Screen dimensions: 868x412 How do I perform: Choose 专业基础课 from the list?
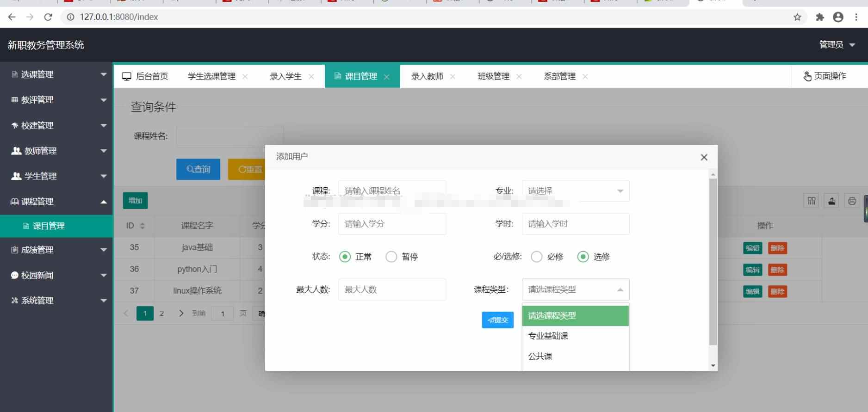pyautogui.click(x=576, y=336)
